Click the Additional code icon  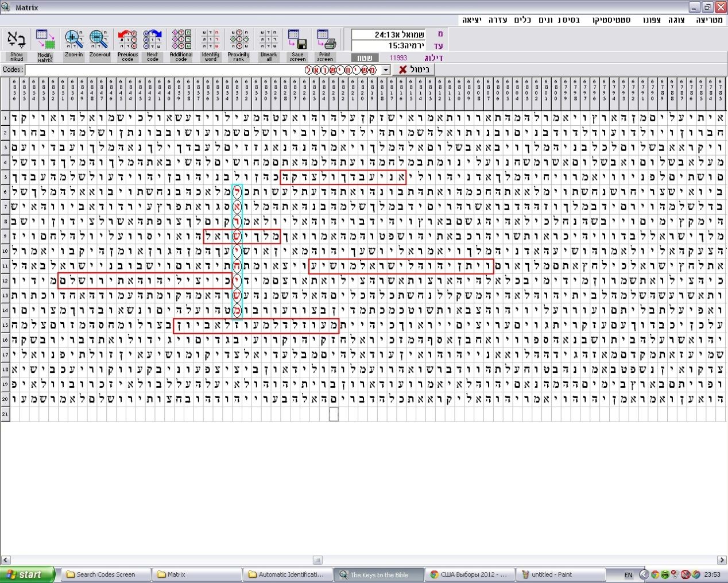pos(181,40)
